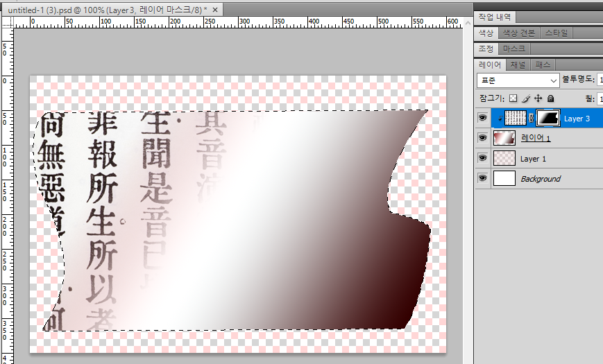
Task: Hide Layer 3 using its eye icon
Action: tap(482, 119)
